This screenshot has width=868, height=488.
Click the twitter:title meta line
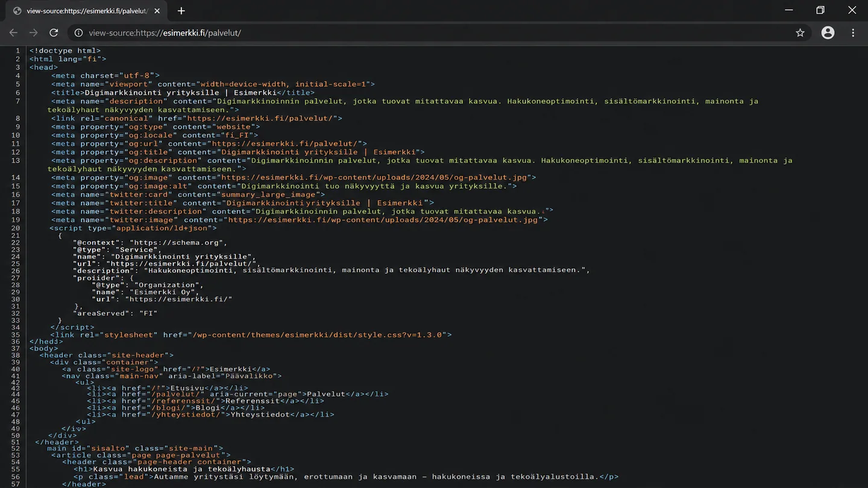242,203
